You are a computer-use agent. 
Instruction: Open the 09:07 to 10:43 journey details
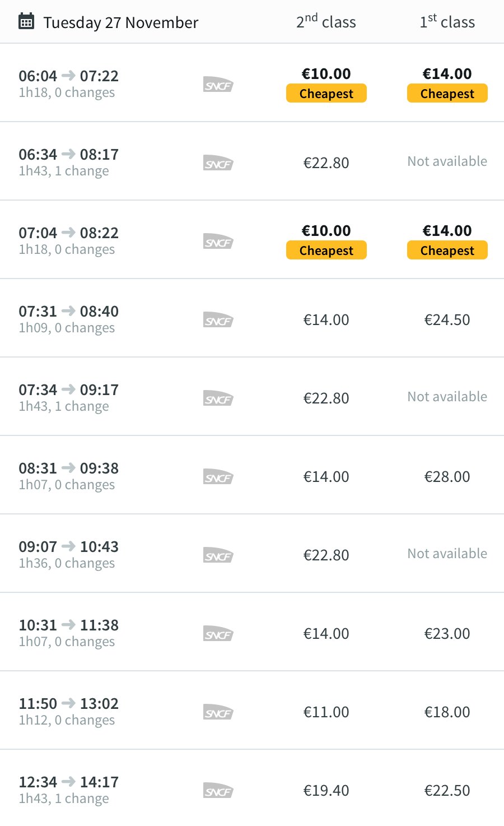coord(252,553)
